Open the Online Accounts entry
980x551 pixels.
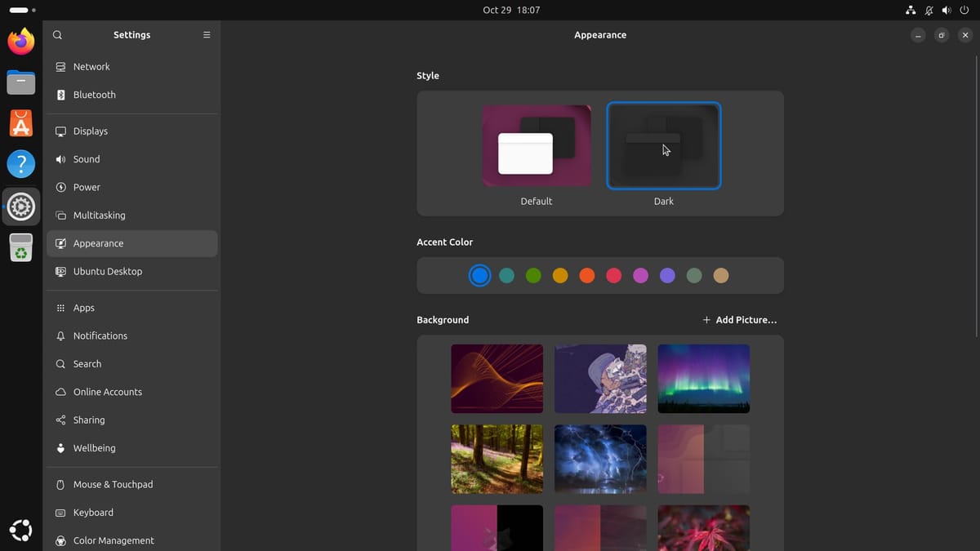tap(132, 392)
